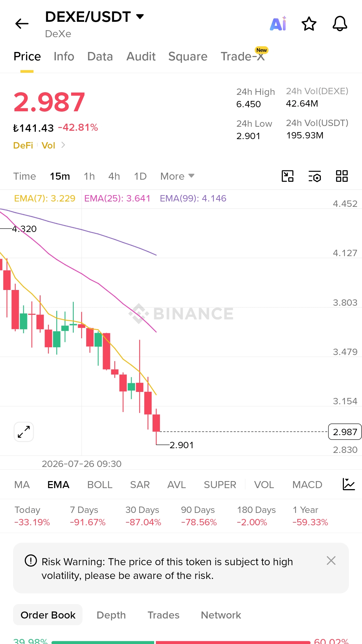The image size is (362, 644).
Task: Click the 1 Year -59.33% performance
Action: 310,516
